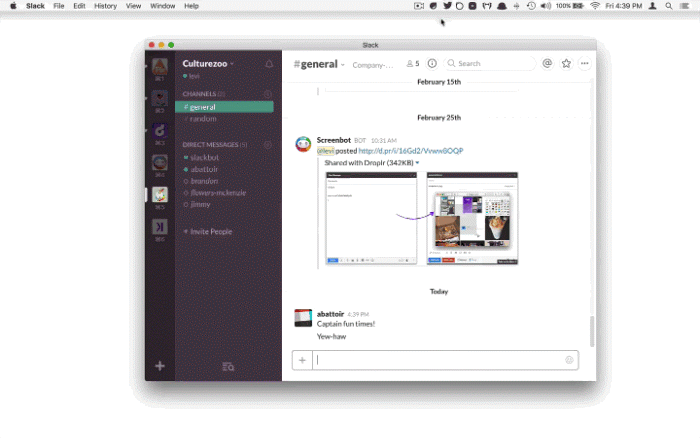Open the volume menu bar icon
The height and width of the screenshot is (438, 700).
point(546,6)
